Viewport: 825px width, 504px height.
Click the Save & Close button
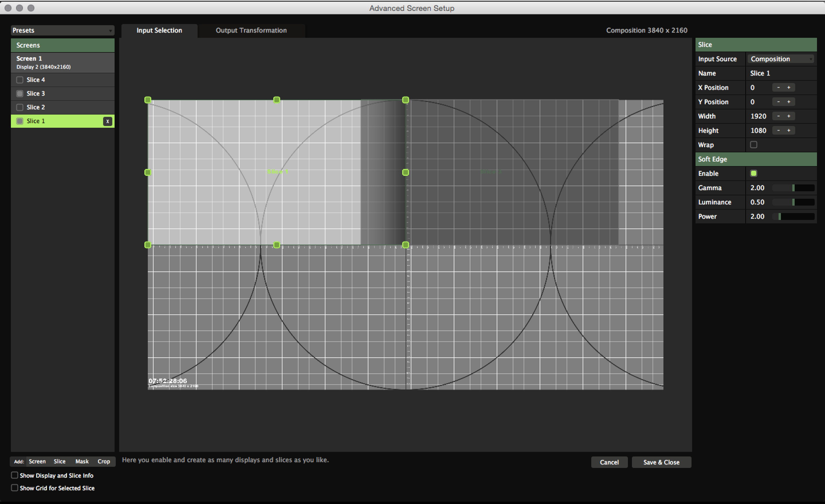[661, 462]
